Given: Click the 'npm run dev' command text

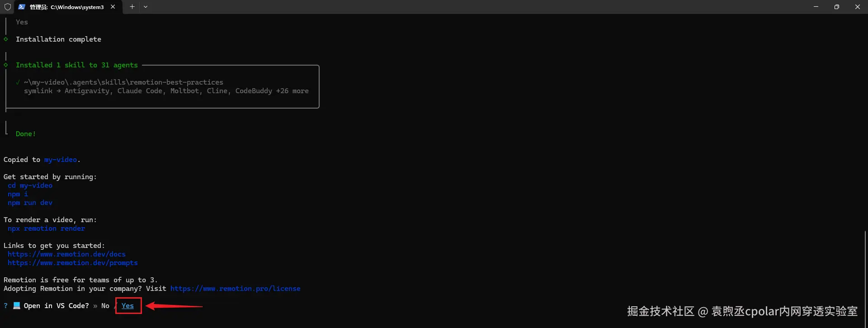Looking at the screenshot, I should click(x=30, y=203).
